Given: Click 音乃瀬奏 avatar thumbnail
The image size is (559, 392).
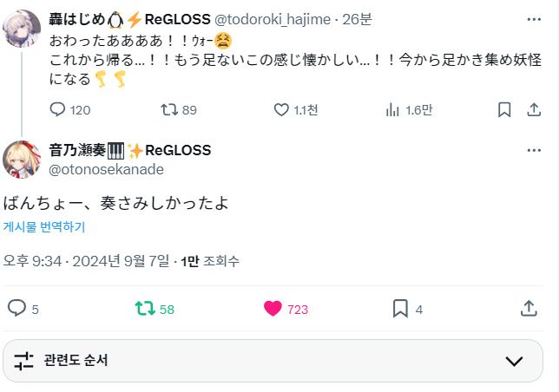Looking at the screenshot, I should click(22, 160).
